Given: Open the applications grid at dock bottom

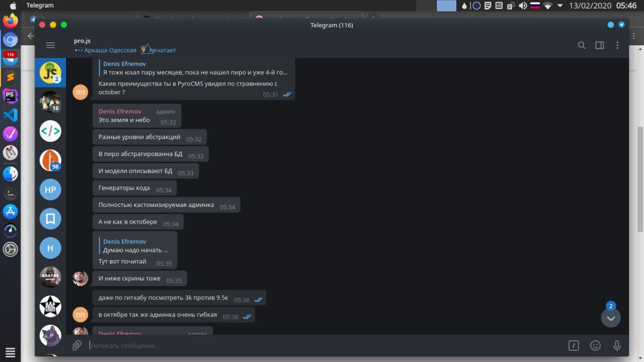Looking at the screenshot, I should (x=10, y=352).
